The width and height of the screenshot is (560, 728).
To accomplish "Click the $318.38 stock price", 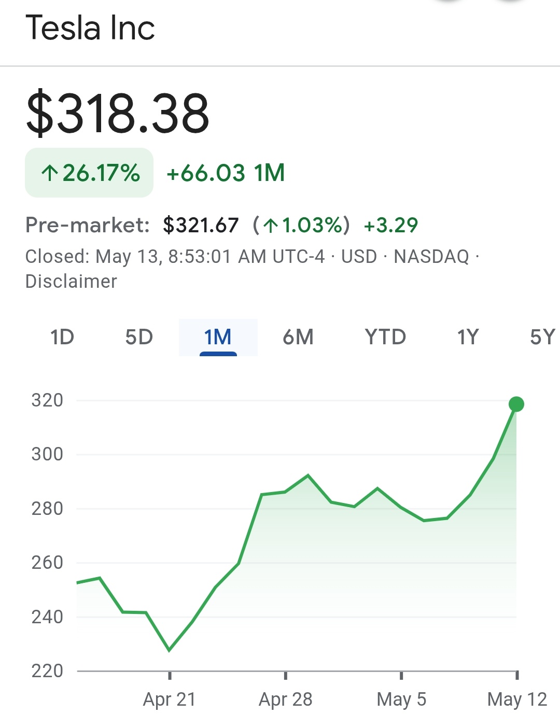I will (118, 113).
